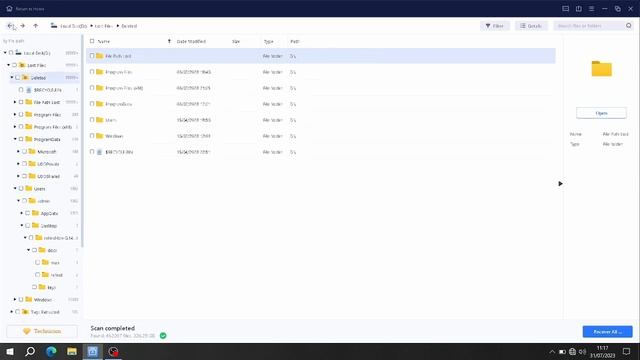This screenshot has width=640, height=360.
Task: Expand the Windows node in the tree
Action: point(15,299)
